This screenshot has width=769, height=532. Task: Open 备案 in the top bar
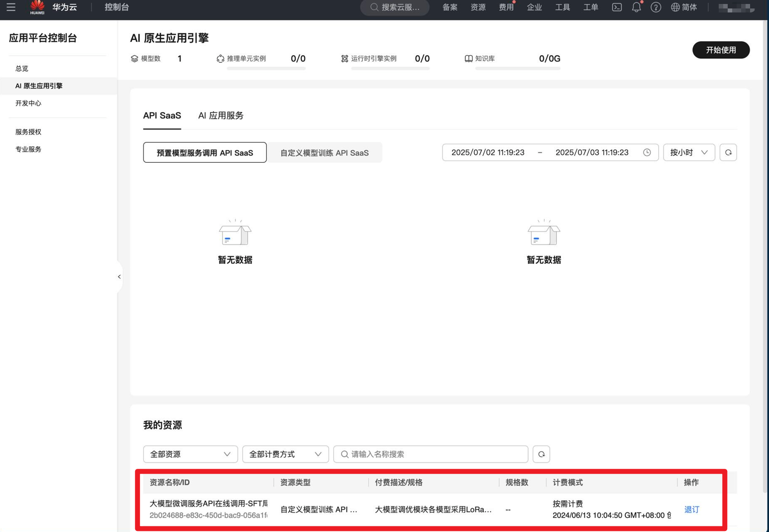(450, 7)
